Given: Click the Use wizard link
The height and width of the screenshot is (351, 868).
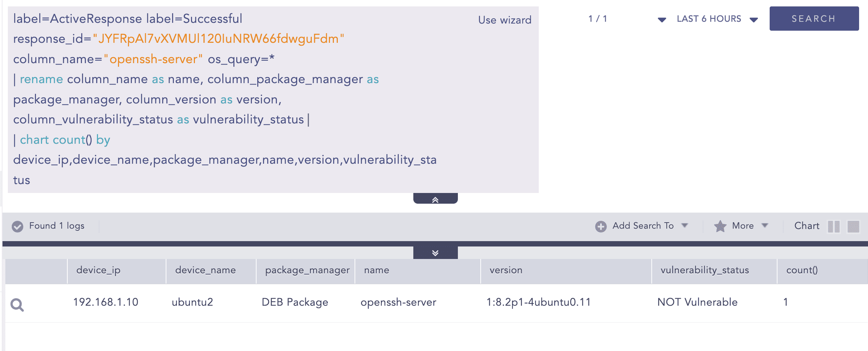Looking at the screenshot, I should (x=505, y=20).
